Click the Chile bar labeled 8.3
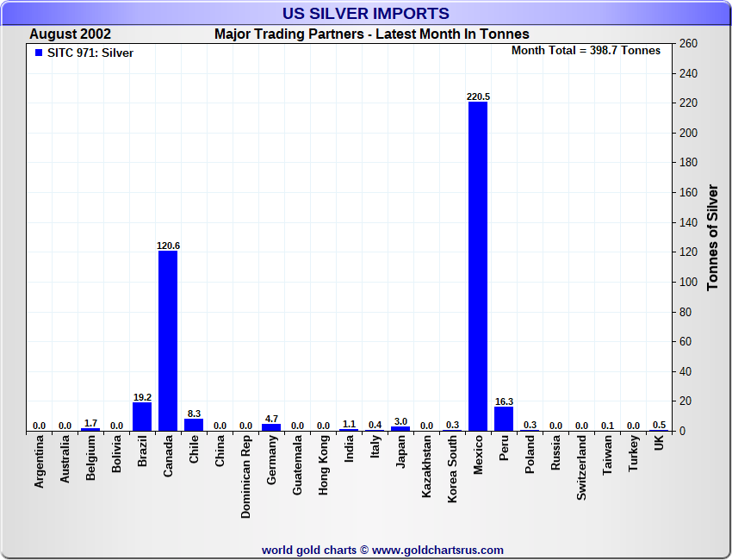This screenshot has height=560, width=732. (x=194, y=425)
